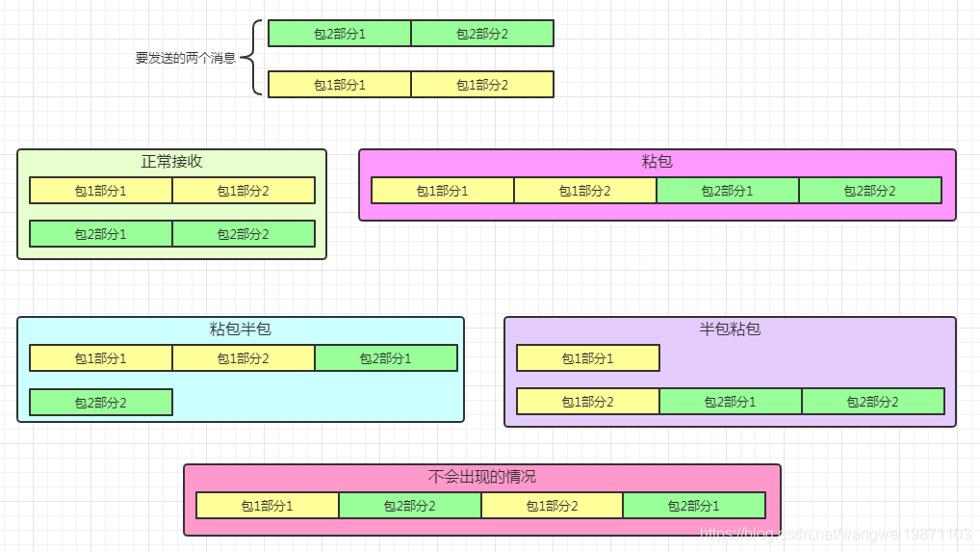
Task: Click the 正常接收 title
Action: pos(172,162)
